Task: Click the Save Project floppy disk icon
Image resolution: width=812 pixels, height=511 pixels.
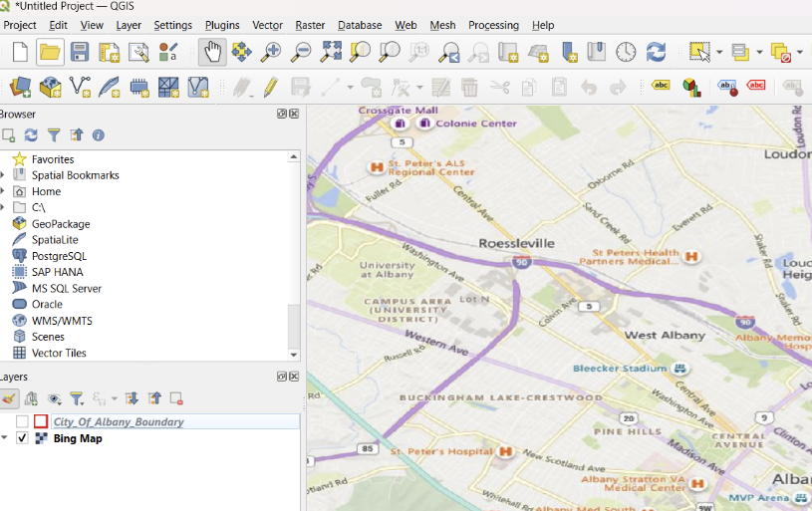Action: pyautogui.click(x=80, y=52)
